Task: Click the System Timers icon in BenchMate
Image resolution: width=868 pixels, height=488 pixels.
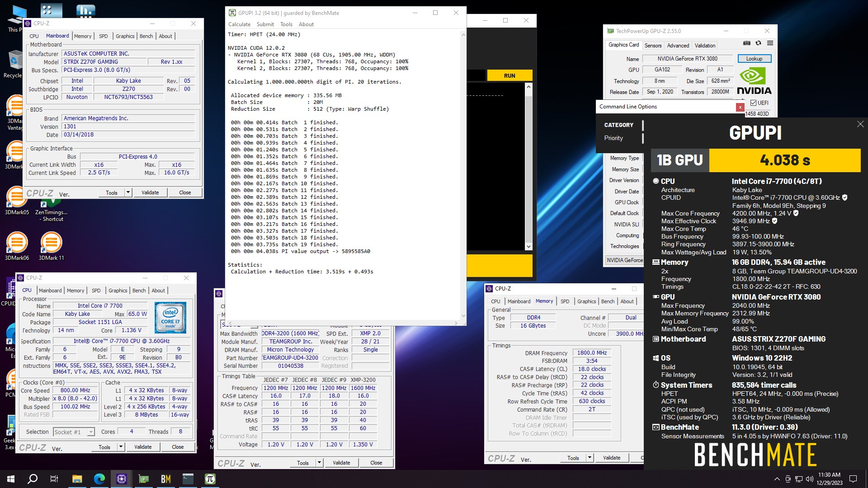Action: tap(656, 385)
